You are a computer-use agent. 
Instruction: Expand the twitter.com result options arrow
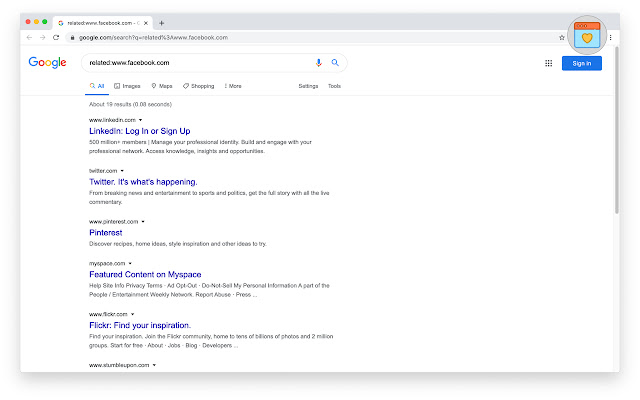[123, 171]
